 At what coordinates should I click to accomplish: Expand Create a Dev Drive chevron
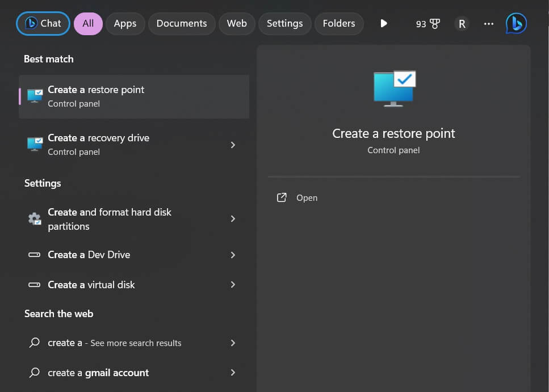(x=233, y=255)
